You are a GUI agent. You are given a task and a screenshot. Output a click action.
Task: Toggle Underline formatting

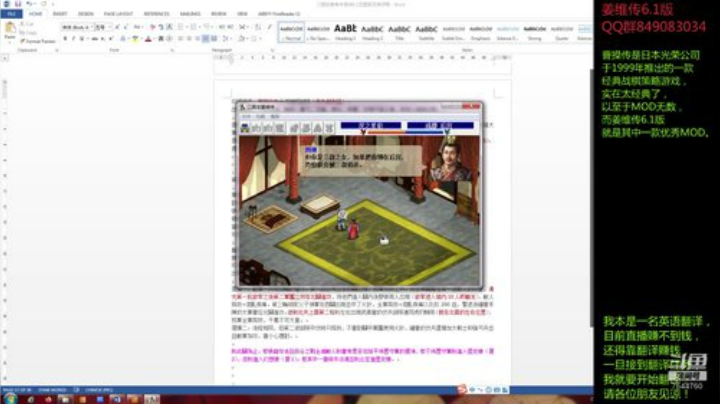point(82,39)
